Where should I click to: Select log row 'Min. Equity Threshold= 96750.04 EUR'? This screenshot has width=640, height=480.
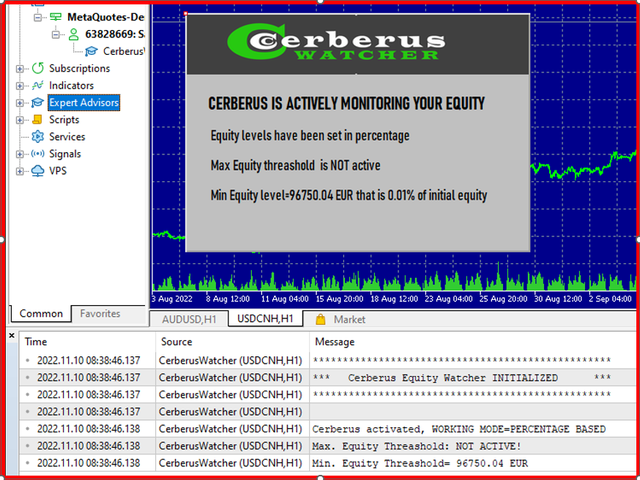pyautogui.click(x=328, y=463)
